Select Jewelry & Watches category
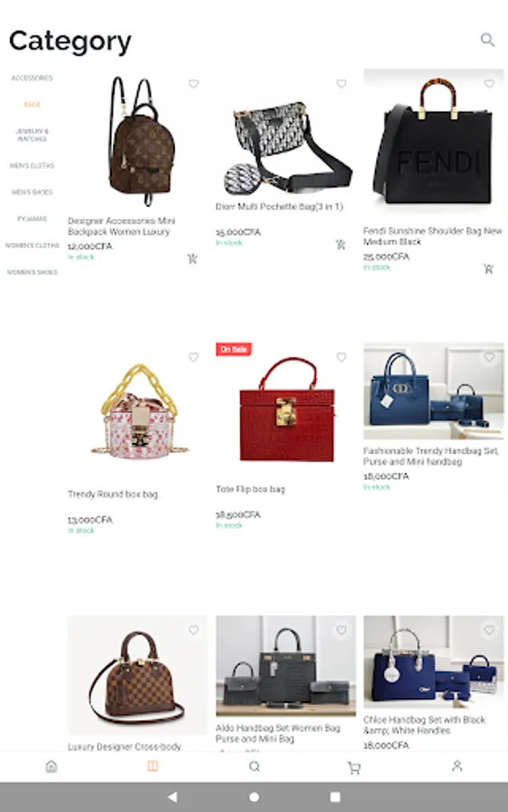508x812 pixels. coord(32,135)
